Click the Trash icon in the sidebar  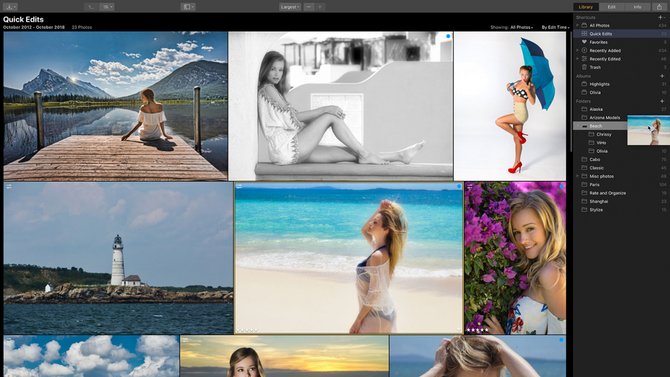pos(584,67)
